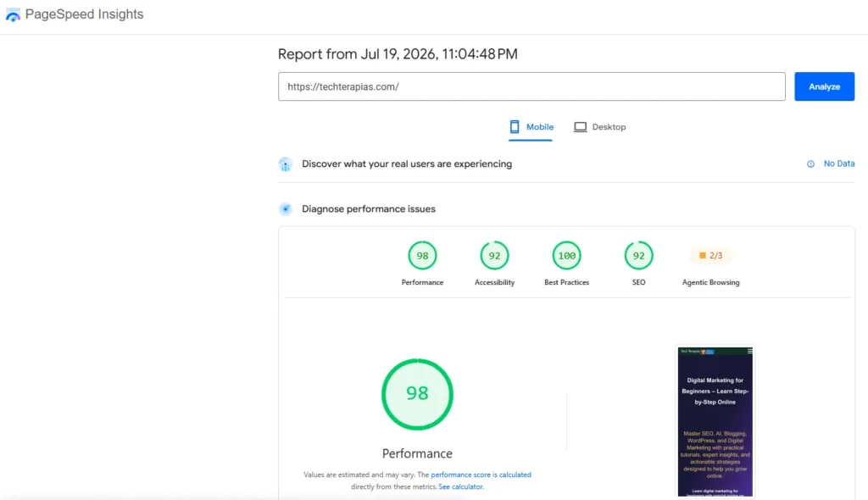Select the Agentic Browsing 2/3 badge

point(711,255)
